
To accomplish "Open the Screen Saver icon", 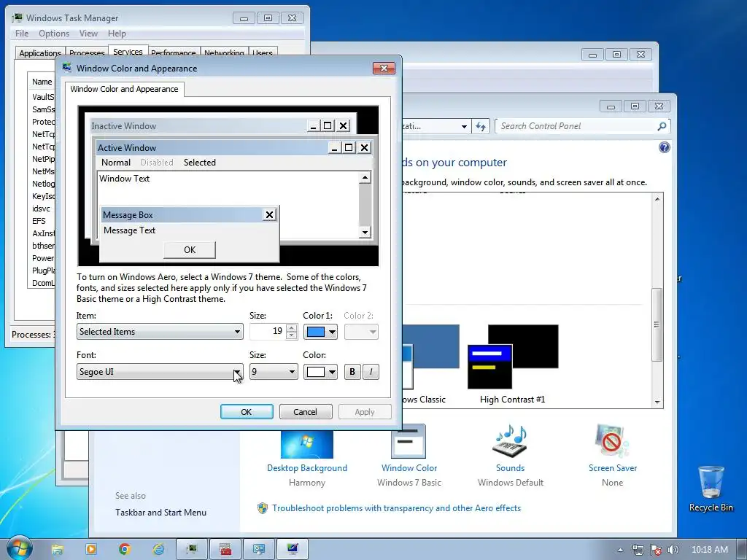I will 612,441.
